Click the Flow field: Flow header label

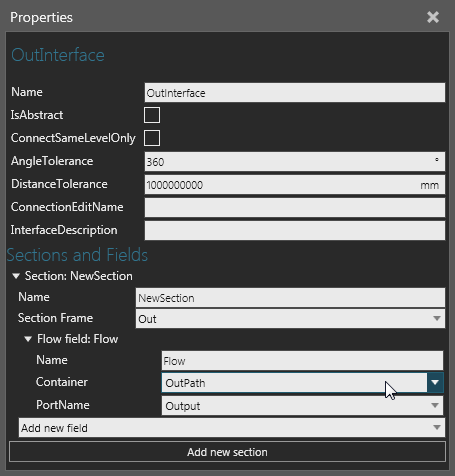click(77, 339)
